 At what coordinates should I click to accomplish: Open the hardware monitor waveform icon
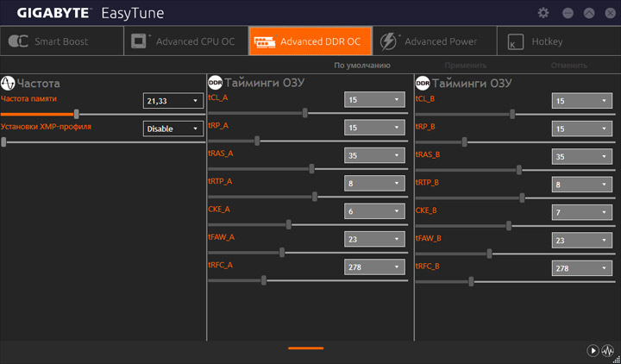607,350
